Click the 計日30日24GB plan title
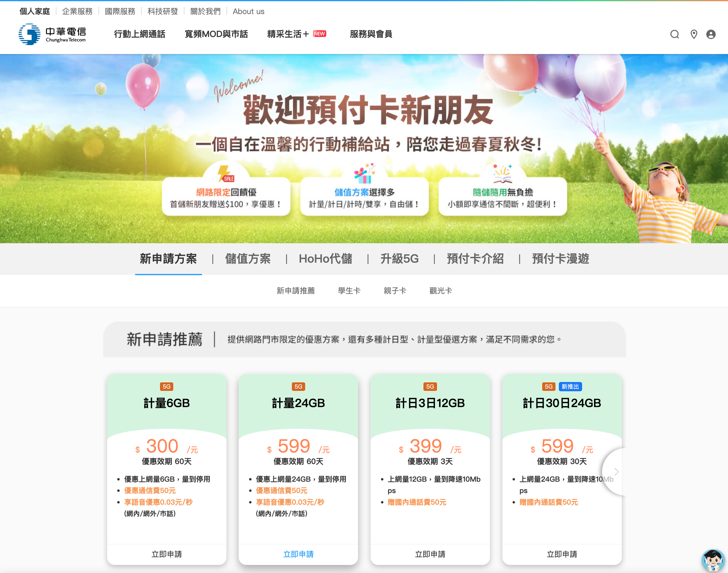This screenshot has width=728, height=573. pos(562,403)
